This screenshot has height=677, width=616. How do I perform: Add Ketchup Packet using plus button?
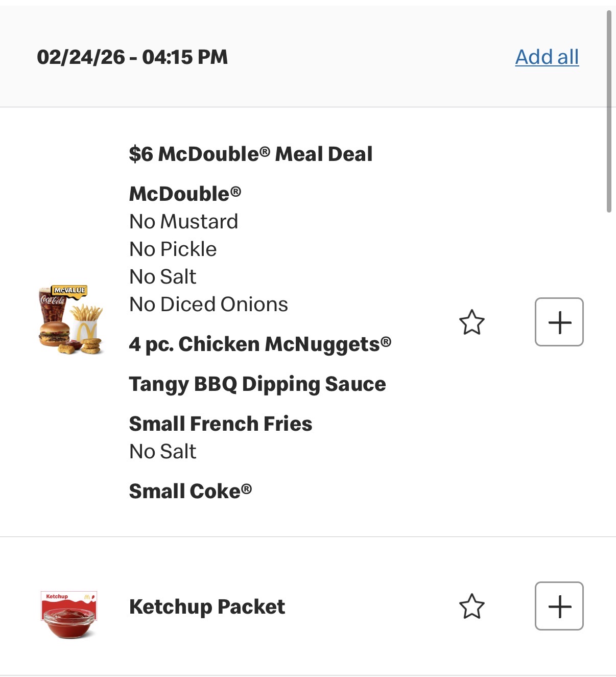pos(559,606)
